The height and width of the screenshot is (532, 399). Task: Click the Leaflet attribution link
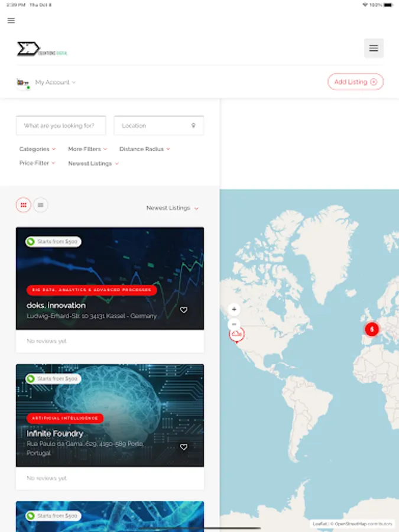(319, 524)
